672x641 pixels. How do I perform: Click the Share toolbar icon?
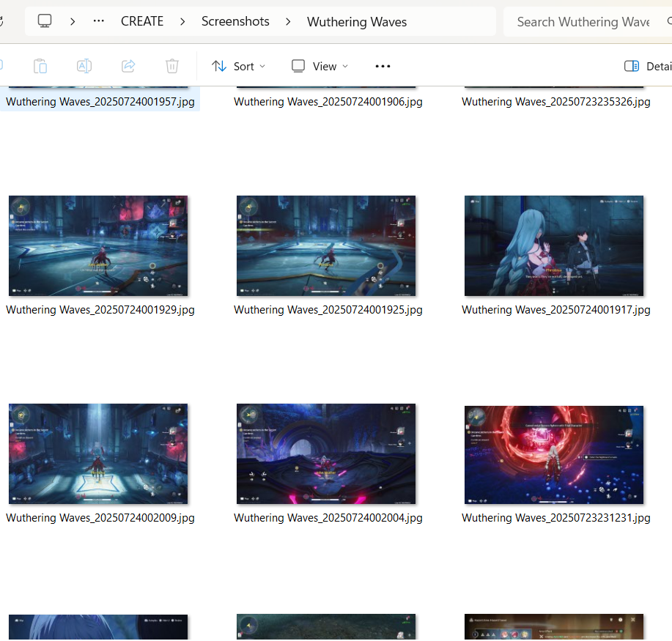(x=128, y=66)
